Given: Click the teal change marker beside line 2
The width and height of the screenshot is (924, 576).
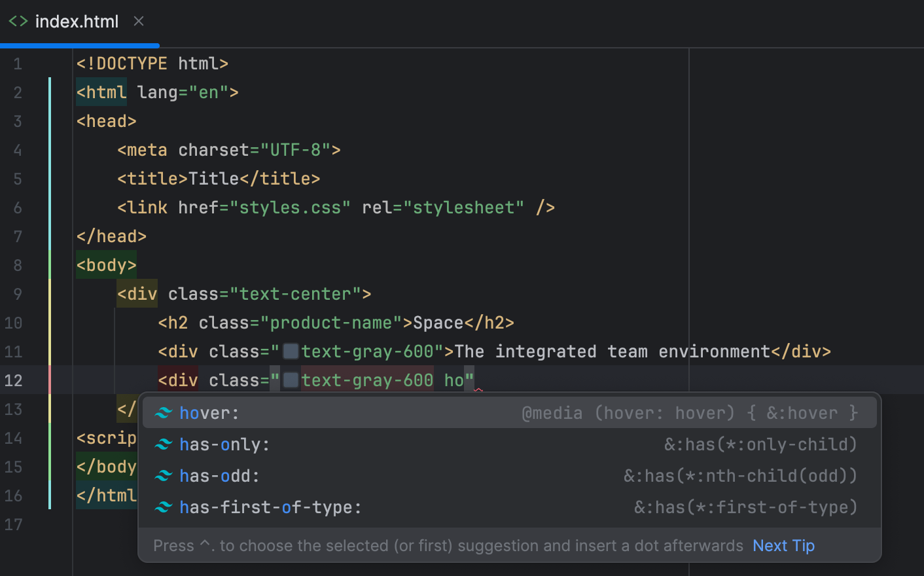Looking at the screenshot, I should [x=50, y=92].
